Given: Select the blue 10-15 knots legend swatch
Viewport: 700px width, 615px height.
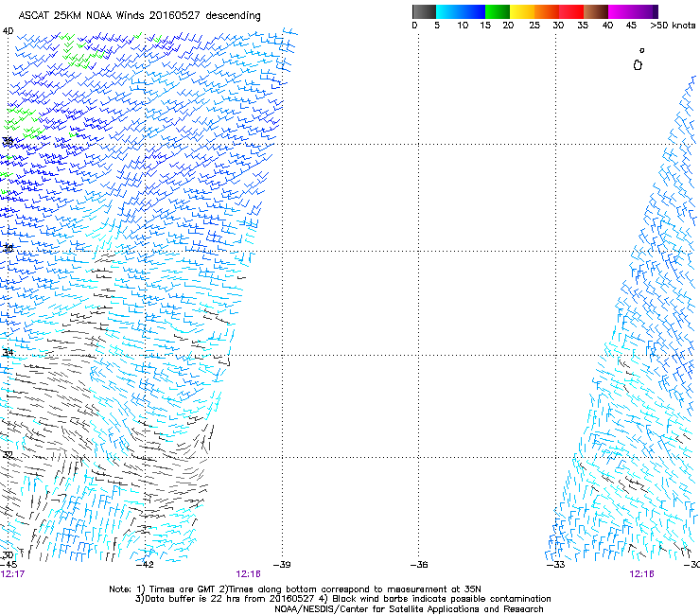Looking at the screenshot, I should pyautogui.click(x=473, y=11).
